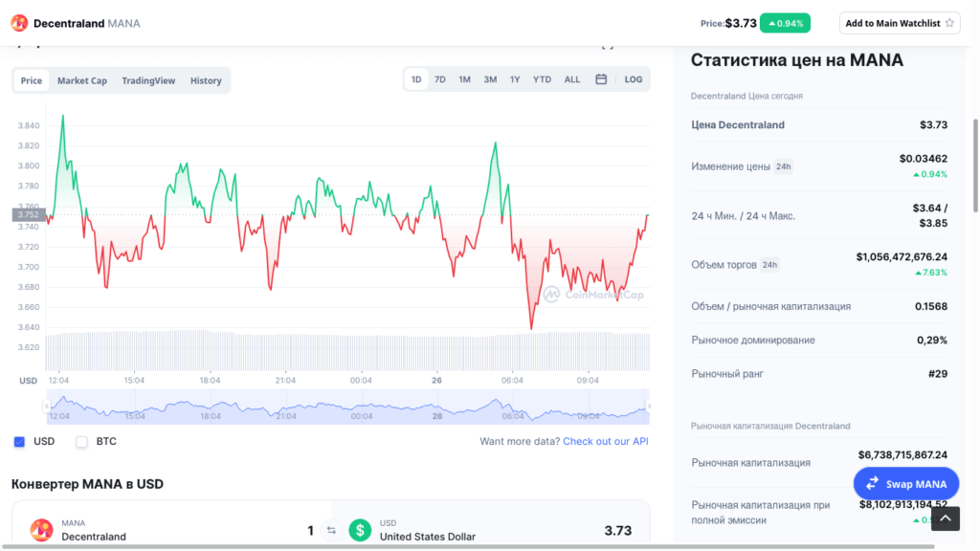Toggle LOG scale on the chart
980x551 pixels.
[x=634, y=79]
